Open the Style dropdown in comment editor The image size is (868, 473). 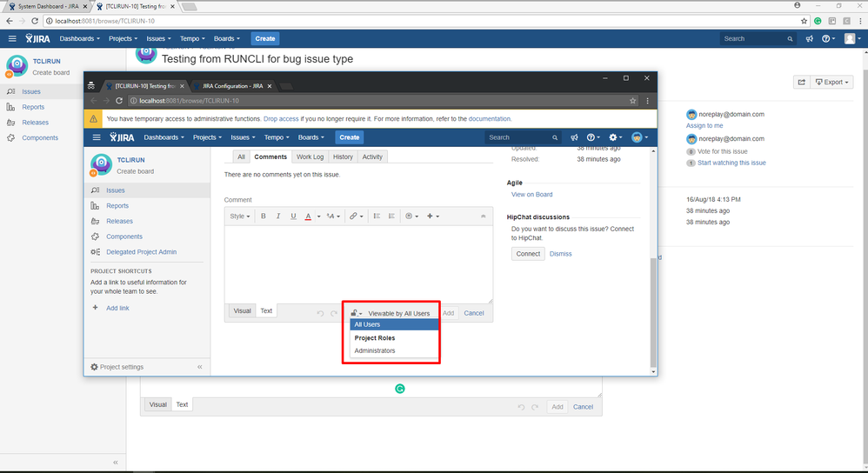pyautogui.click(x=240, y=217)
